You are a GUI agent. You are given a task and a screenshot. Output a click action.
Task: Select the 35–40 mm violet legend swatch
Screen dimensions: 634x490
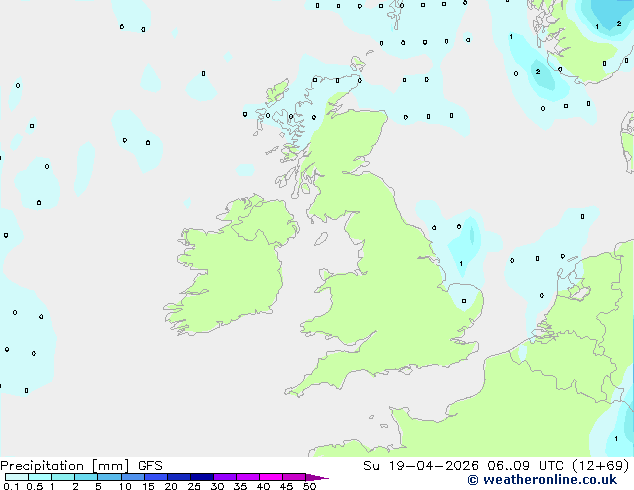247,477
